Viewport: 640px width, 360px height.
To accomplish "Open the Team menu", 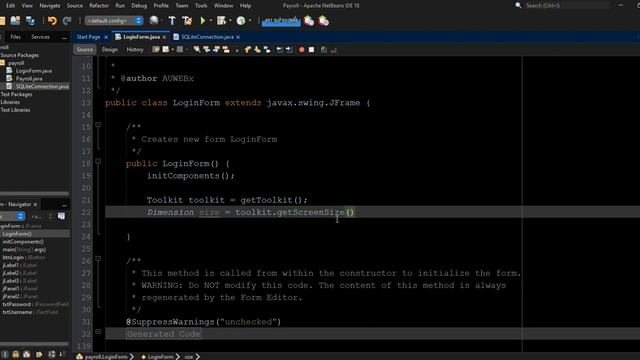I will coord(182,6).
